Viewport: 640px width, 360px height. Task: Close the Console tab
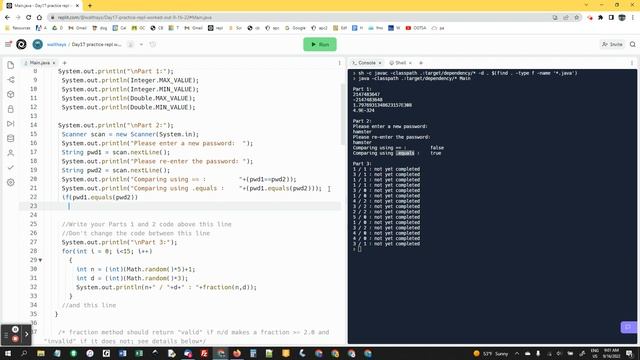(380, 63)
